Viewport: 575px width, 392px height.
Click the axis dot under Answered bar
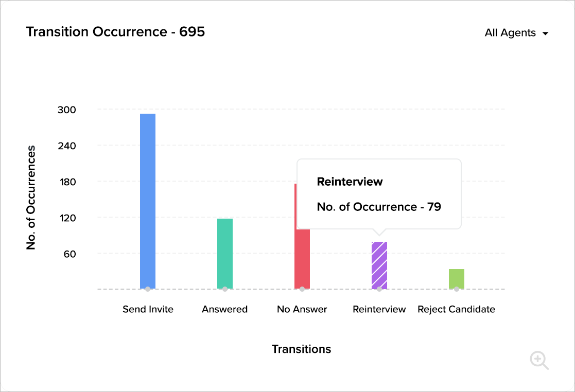tap(225, 289)
